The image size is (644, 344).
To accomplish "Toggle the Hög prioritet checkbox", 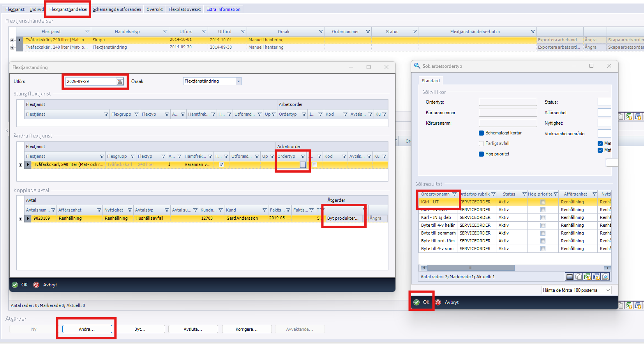I will [482, 154].
